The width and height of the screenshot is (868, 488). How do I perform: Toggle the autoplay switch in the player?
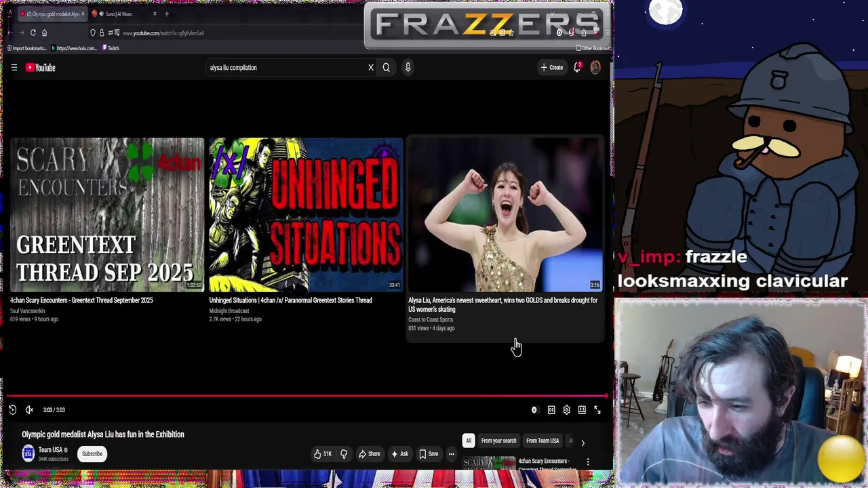tap(534, 409)
